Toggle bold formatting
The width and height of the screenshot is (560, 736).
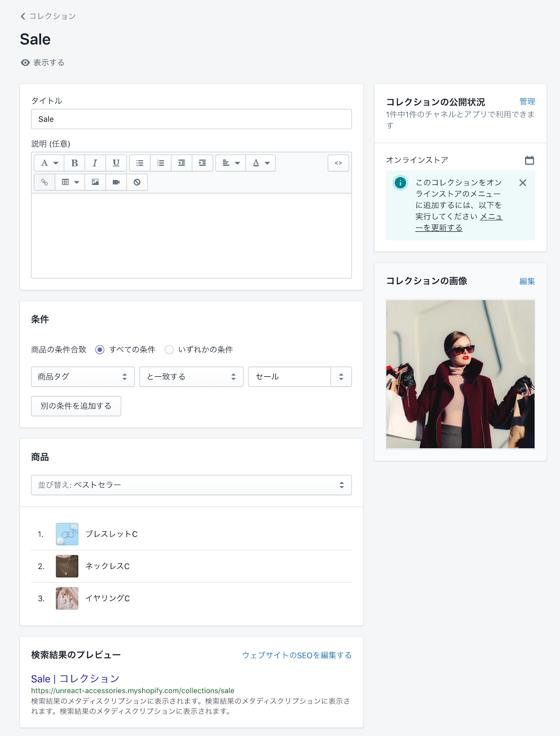point(75,163)
